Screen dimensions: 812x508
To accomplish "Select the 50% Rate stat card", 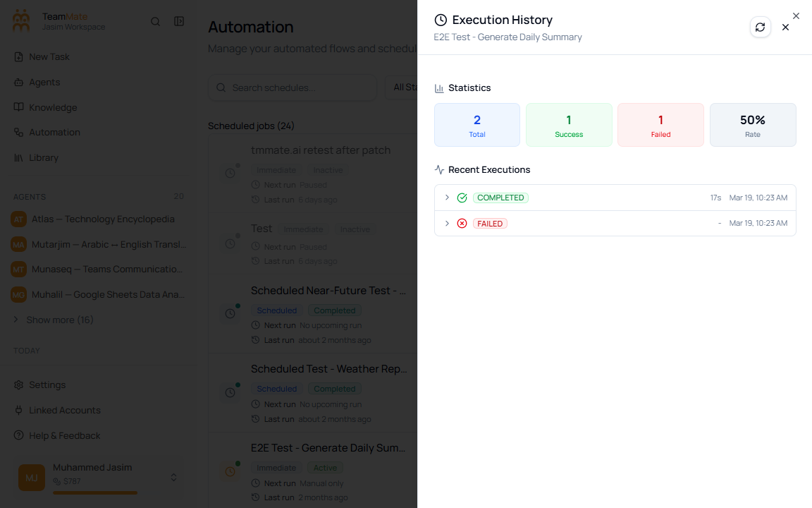I will tap(753, 125).
